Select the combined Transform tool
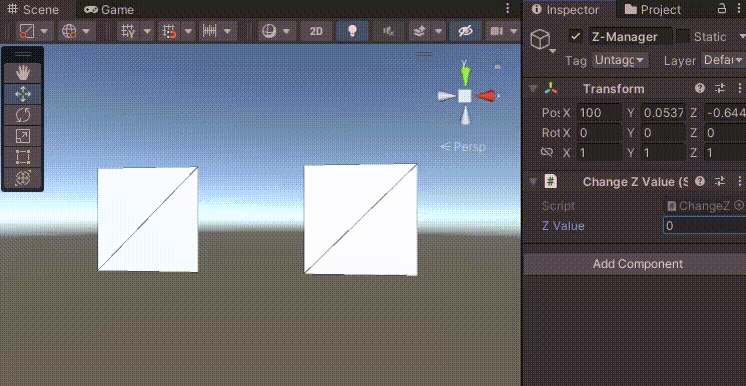This screenshot has height=386, width=746. point(23,178)
